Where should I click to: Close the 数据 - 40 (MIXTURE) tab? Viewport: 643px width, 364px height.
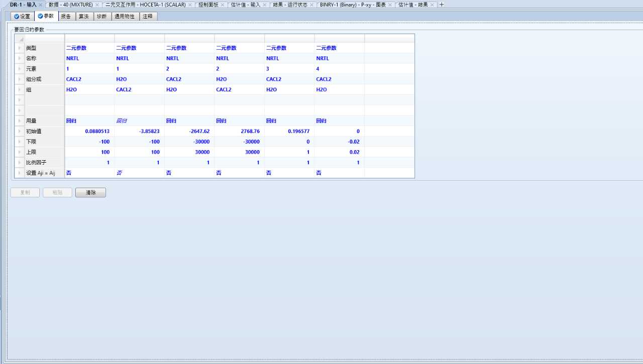click(x=97, y=5)
